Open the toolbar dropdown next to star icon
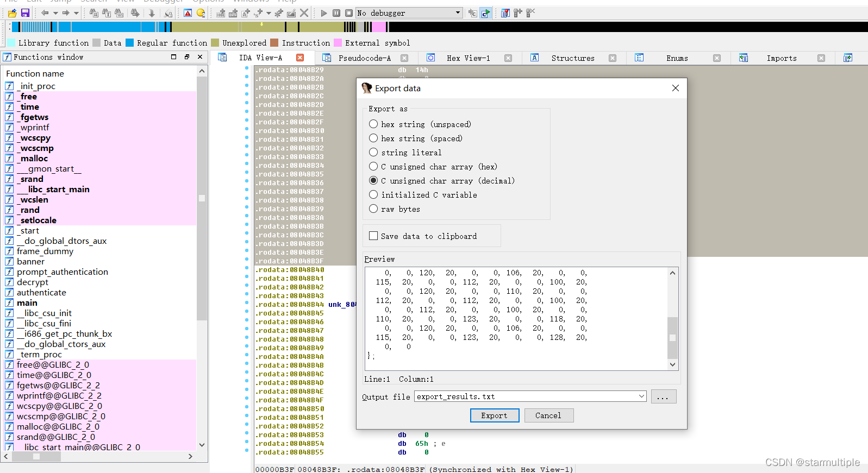 click(268, 13)
